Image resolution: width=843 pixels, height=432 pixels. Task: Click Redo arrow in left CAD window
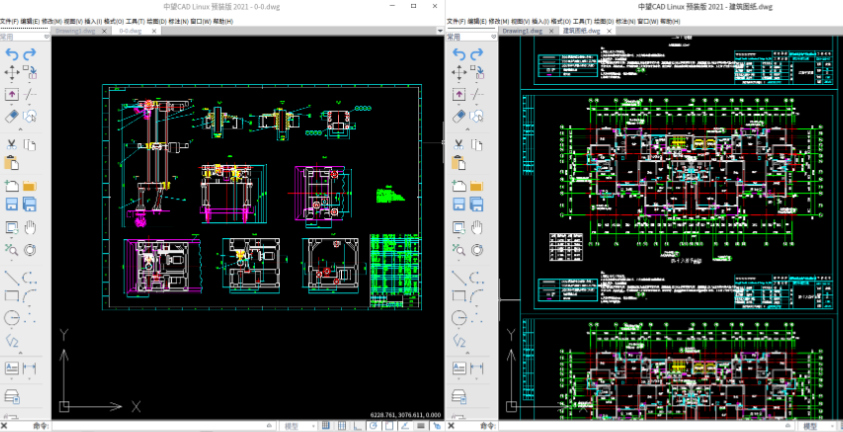[x=31, y=54]
